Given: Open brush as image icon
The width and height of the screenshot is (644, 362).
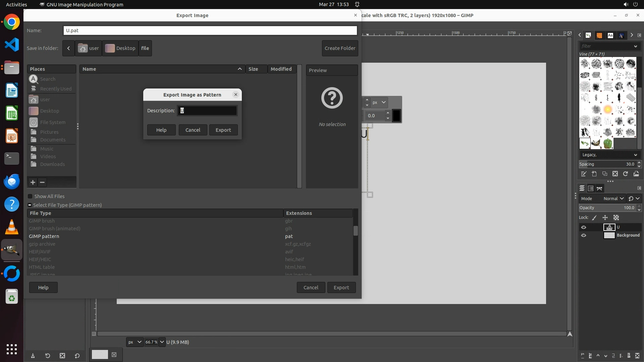Looking at the screenshot, I should [636, 174].
